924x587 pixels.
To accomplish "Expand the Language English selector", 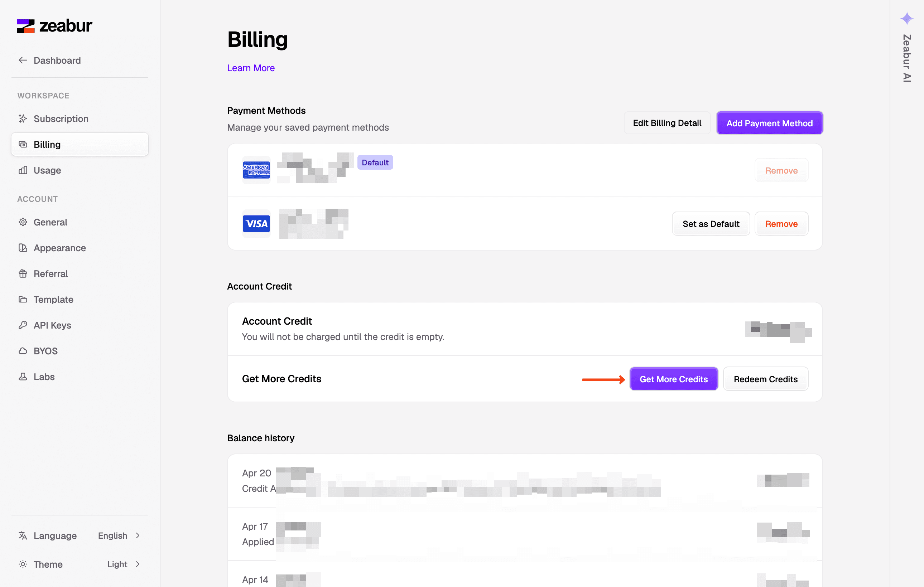I will (112, 535).
